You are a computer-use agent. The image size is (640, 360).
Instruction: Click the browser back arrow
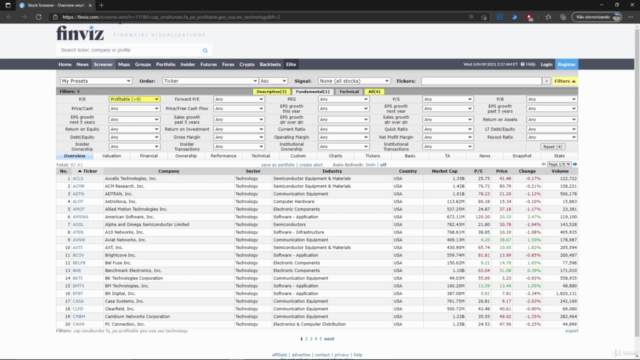click(9, 17)
